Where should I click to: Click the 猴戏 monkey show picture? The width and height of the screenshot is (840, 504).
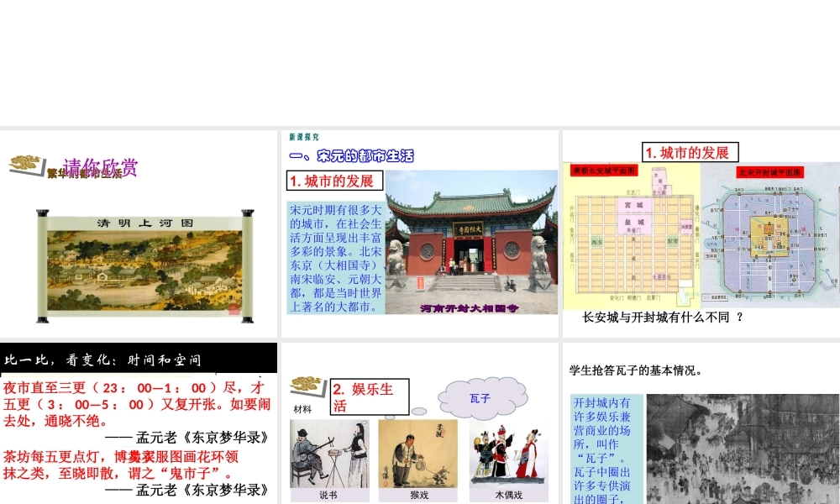417,454
